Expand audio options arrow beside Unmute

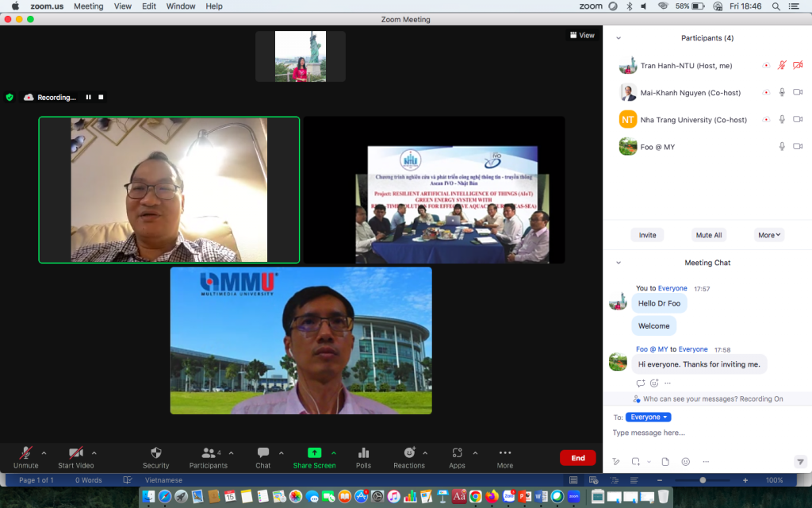click(x=44, y=453)
